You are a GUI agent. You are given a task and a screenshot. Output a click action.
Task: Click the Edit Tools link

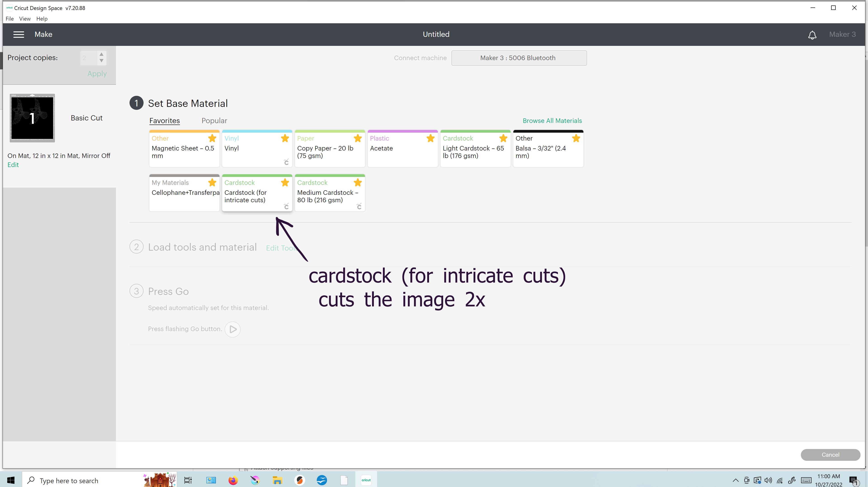pyautogui.click(x=282, y=248)
